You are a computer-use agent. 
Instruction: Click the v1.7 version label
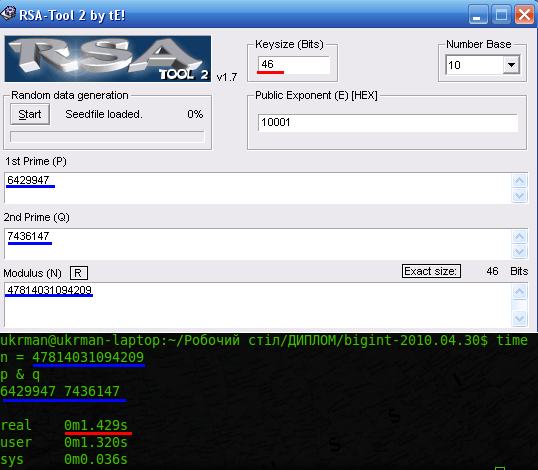click(x=227, y=77)
